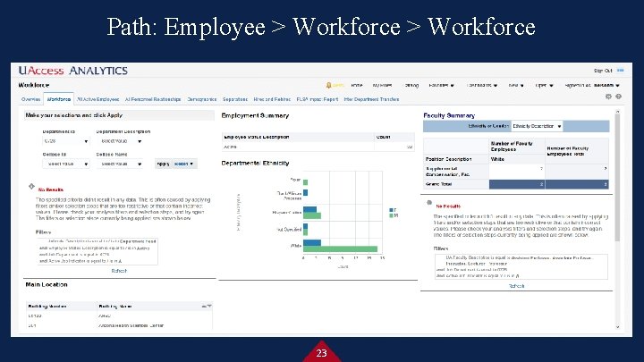The width and height of the screenshot is (644, 362).
Task: Click the No Results icon in left panel
Action: 31,186
